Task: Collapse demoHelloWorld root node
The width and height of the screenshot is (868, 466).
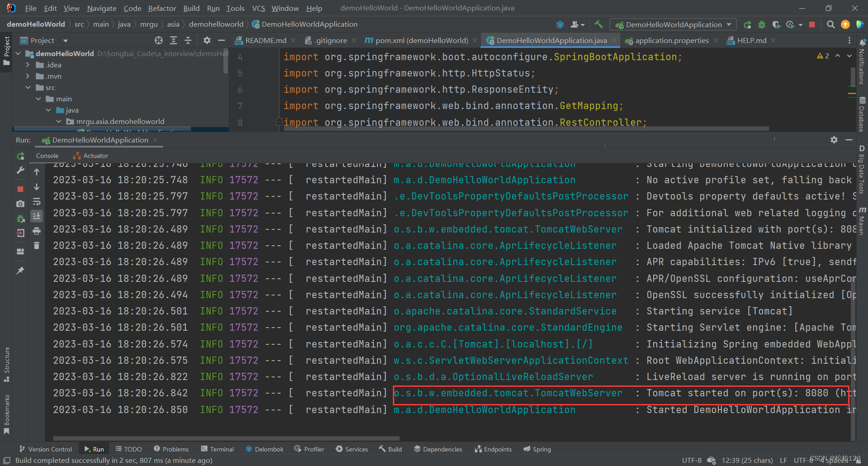Action: [x=18, y=53]
